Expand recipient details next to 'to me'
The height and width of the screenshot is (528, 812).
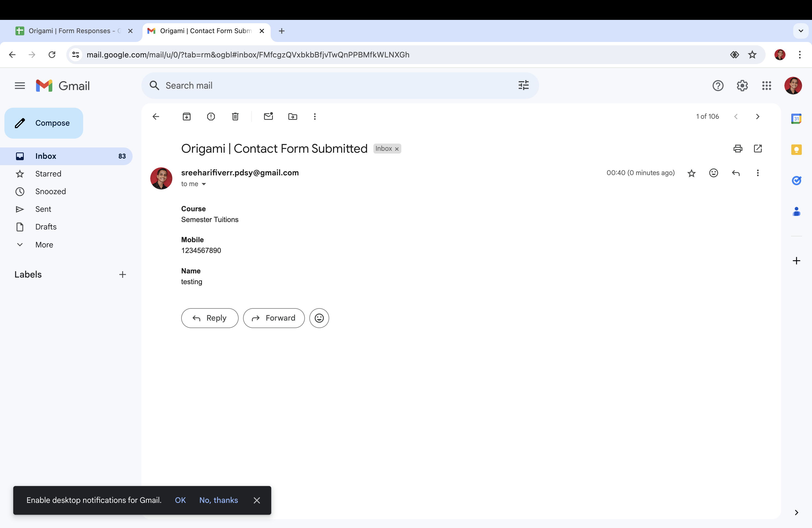[204, 184]
